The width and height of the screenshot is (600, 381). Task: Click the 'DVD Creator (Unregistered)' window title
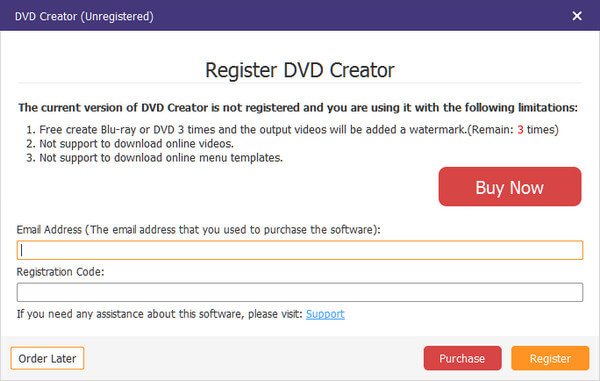(84, 16)
